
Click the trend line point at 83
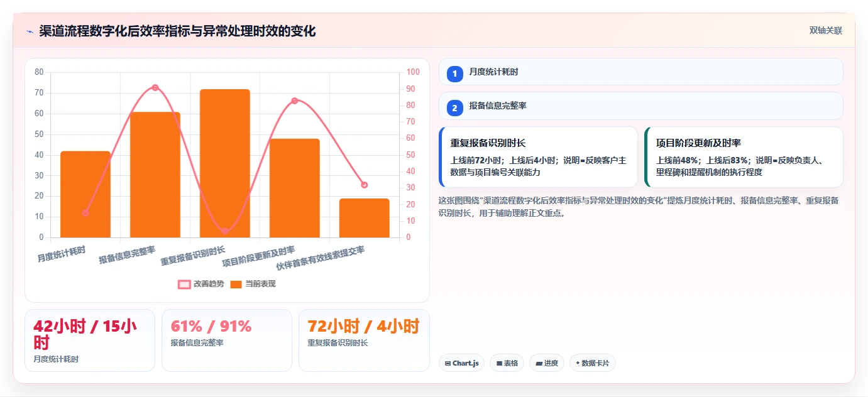tap(295, 101)
